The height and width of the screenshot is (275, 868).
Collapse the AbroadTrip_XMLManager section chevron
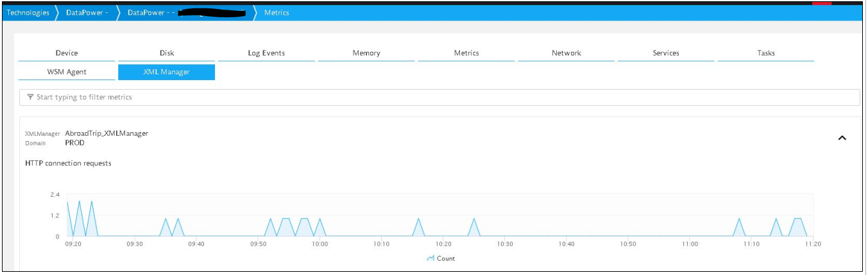click(x=842, y=138)
